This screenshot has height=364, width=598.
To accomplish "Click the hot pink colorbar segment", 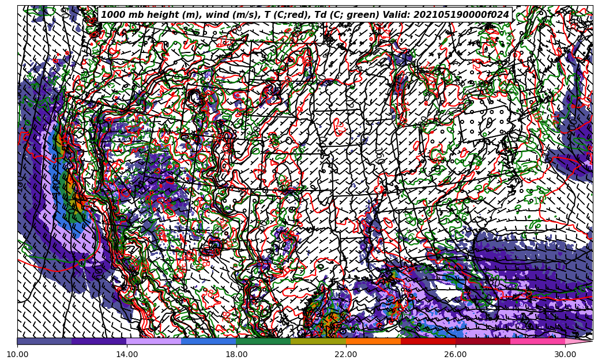I will [x=537, y=341].
